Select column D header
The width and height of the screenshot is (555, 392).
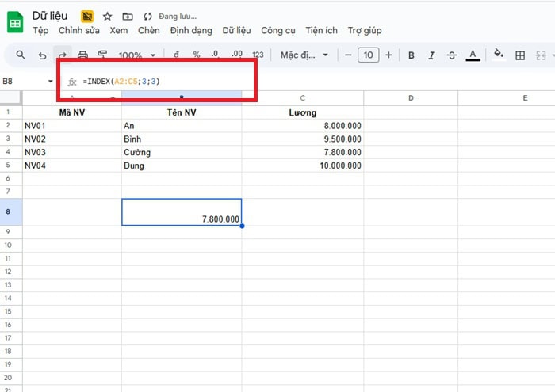click(x=411, y=98)
